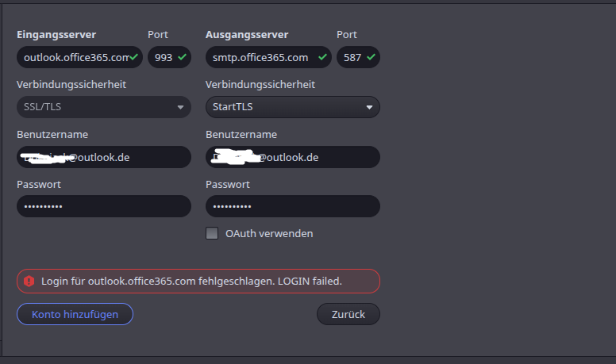This screenshot has width=616, height=364.
Task: Open the StartTLS connection security dropdown
Action: [x=293, y=107]
